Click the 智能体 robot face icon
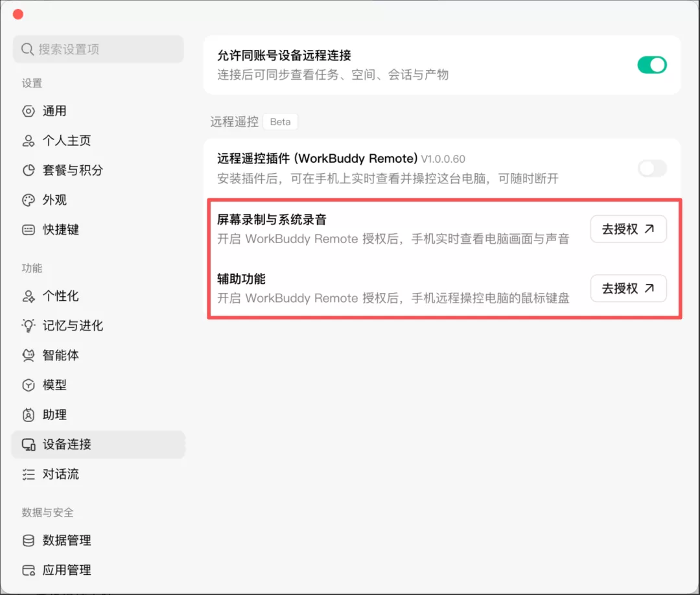 coord(28,355)
